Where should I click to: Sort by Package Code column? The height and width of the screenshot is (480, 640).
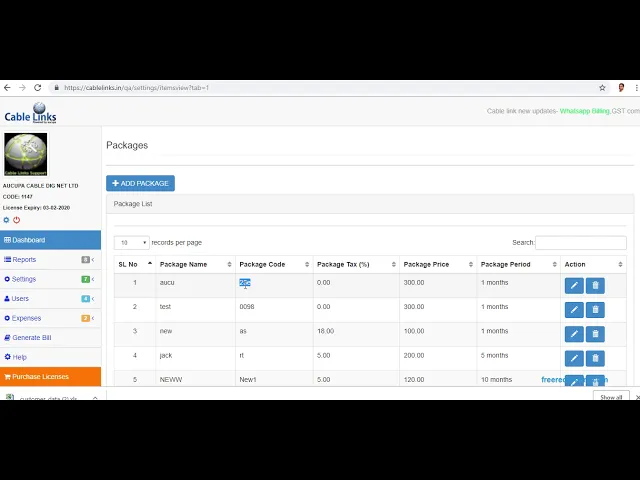click(x=274, y=264)
